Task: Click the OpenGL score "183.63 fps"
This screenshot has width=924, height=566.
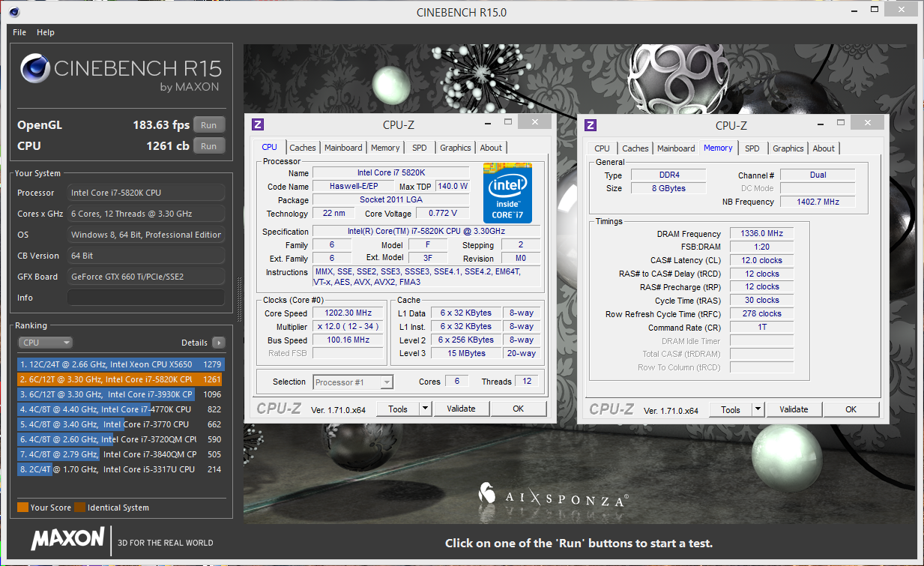Action: click(x=161, y=125)
